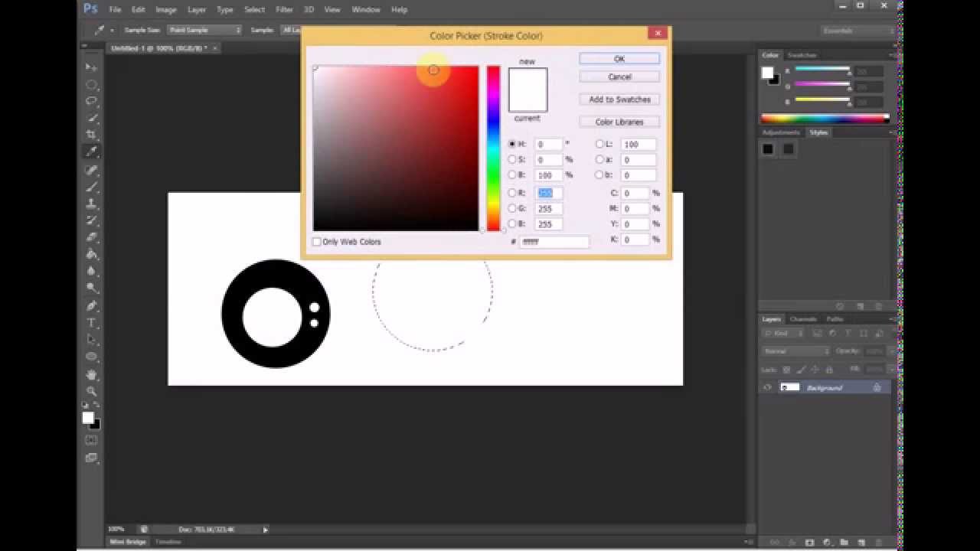Switch to the Adjustments tab
The width and height of the screenshot is (980, 551).
[781, 132]
